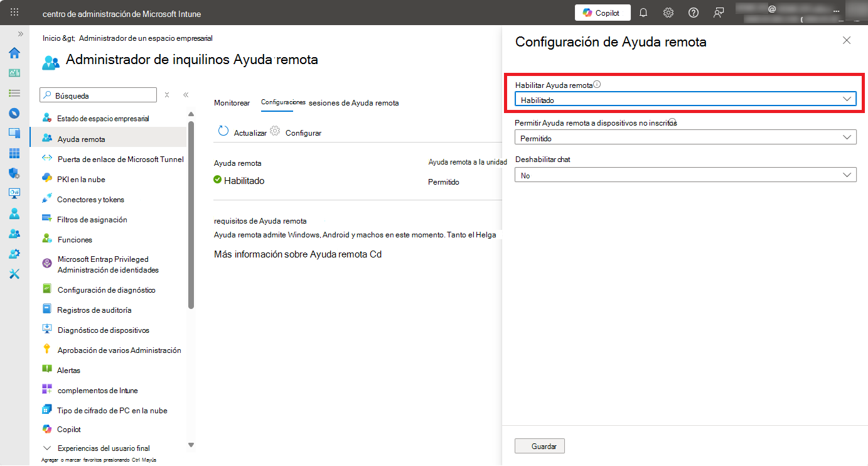Go to Home in the left rail
The image size is (868, 466).
pos(14,53)
